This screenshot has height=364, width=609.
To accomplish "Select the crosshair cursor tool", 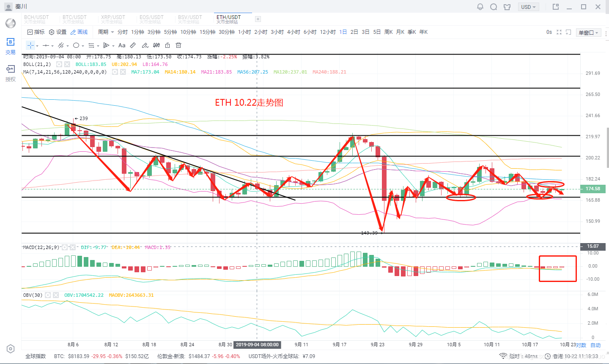I will [x=30, y=45].
